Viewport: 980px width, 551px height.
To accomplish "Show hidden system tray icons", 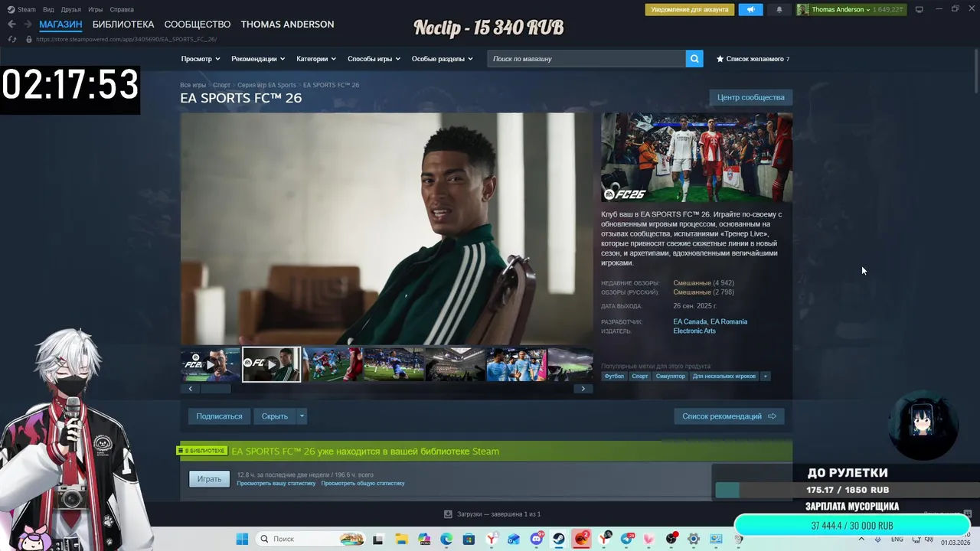I will pos(861,539).
